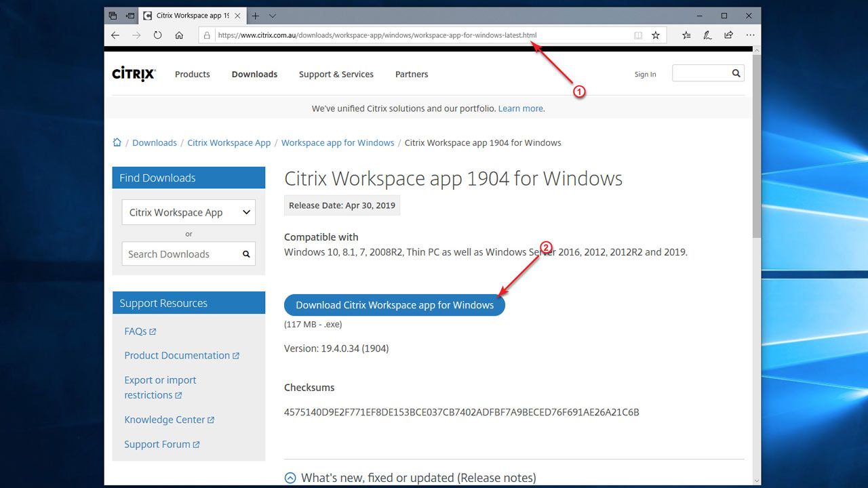Viewport: 868px width, 488px height.
Task: Share this page via share icon
Action: click(728, 35)
